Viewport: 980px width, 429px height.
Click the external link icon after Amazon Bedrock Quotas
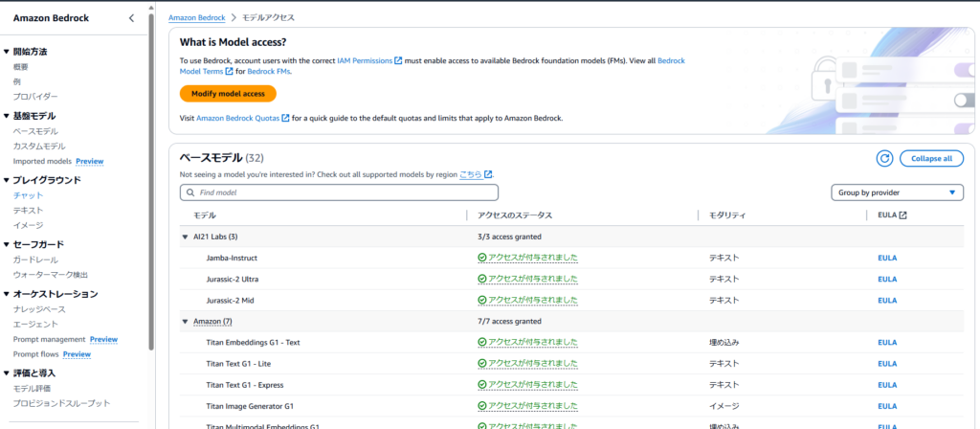[285, 118]
